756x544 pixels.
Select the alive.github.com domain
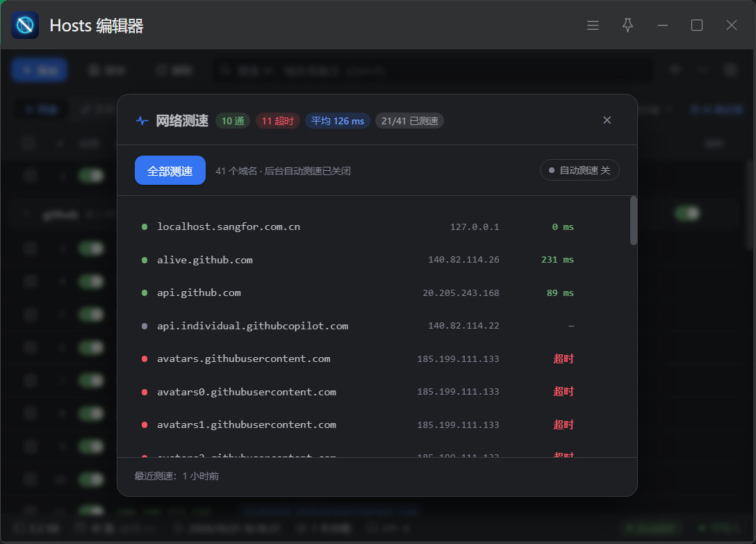point(205,260)
